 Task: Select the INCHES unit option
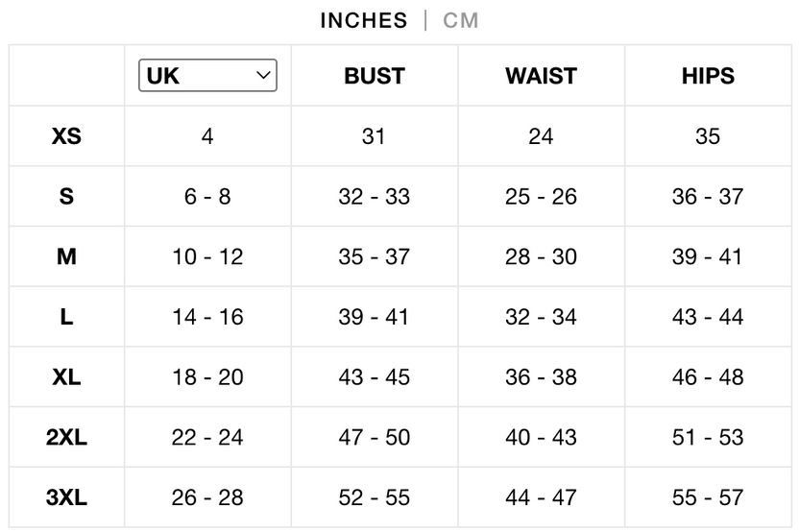[364, 21]
